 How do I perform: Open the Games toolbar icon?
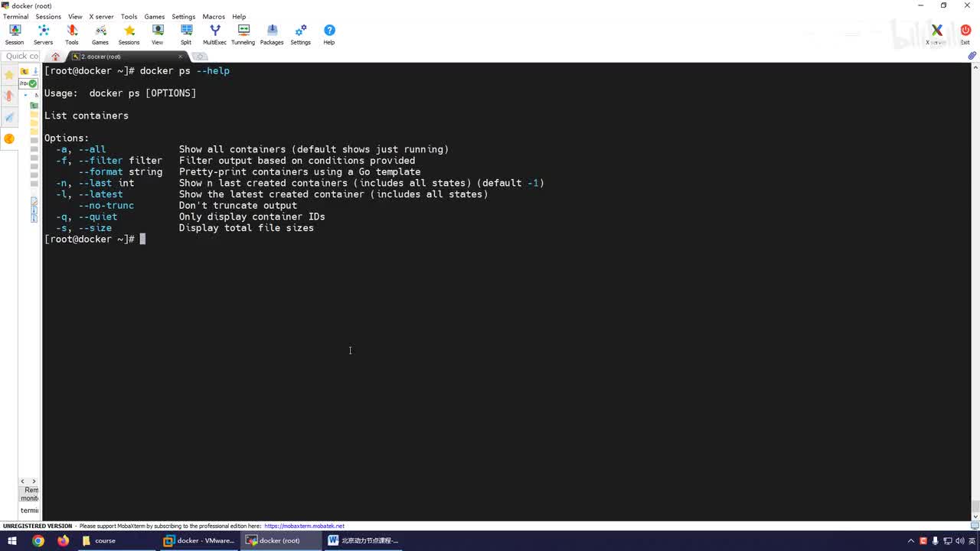[x=100, y=34]
